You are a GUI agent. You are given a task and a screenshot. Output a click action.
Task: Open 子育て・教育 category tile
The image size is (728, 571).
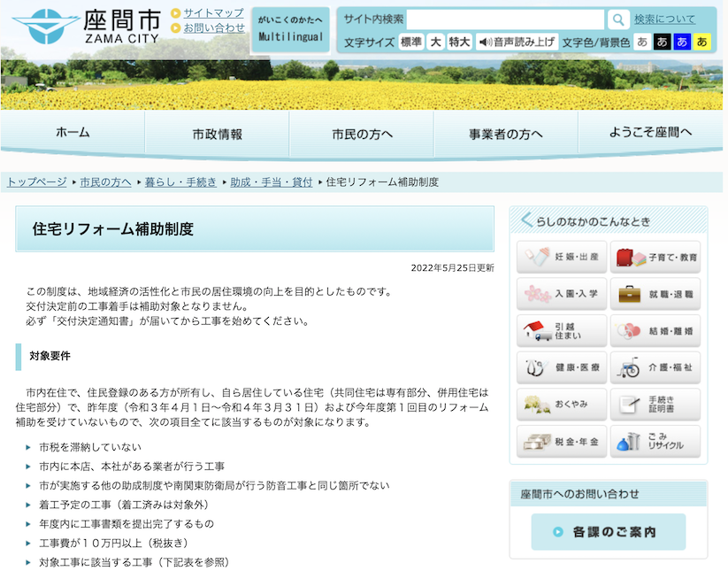click(655, 257)
